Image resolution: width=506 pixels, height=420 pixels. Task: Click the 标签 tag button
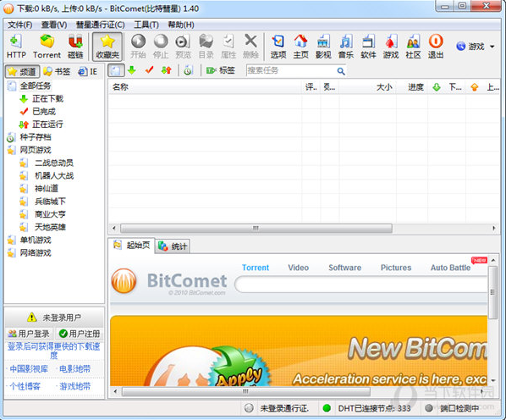coord(221,70)
